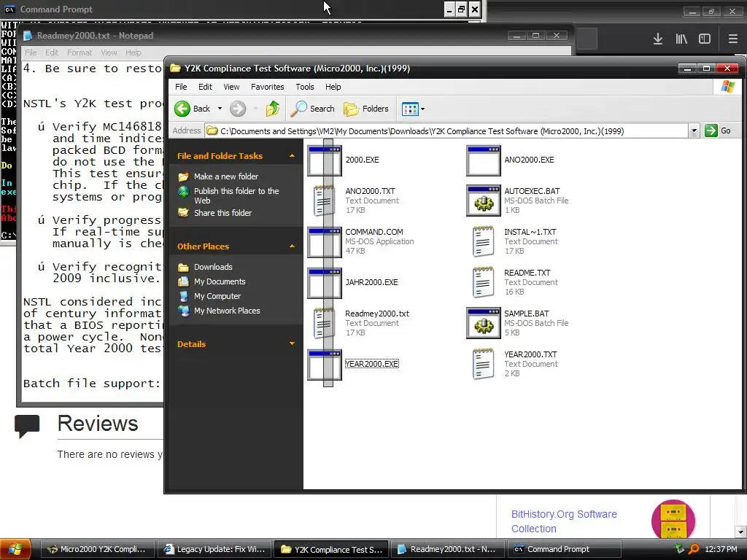The height and width of the screenshot is (560, 747).
Task: Toggle the Folders pane button
Action: pos(366,109)
